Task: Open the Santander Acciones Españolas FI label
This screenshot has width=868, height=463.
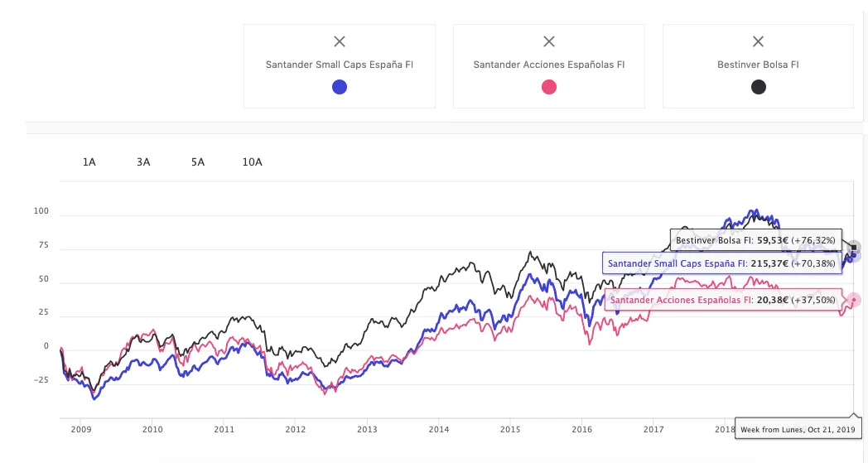Action: click(548, 65)
